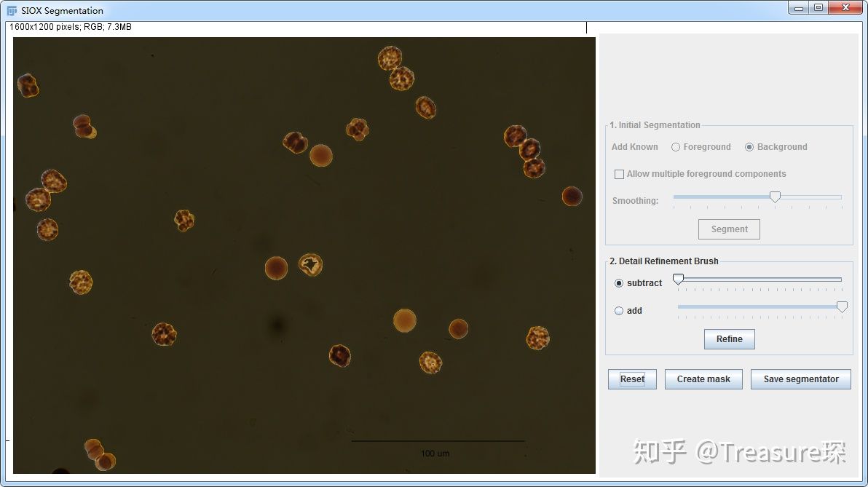Click the '2. Detail Refinement Brush' heading
This screenshot has height=487, width=868.
(x=663, y=261)
